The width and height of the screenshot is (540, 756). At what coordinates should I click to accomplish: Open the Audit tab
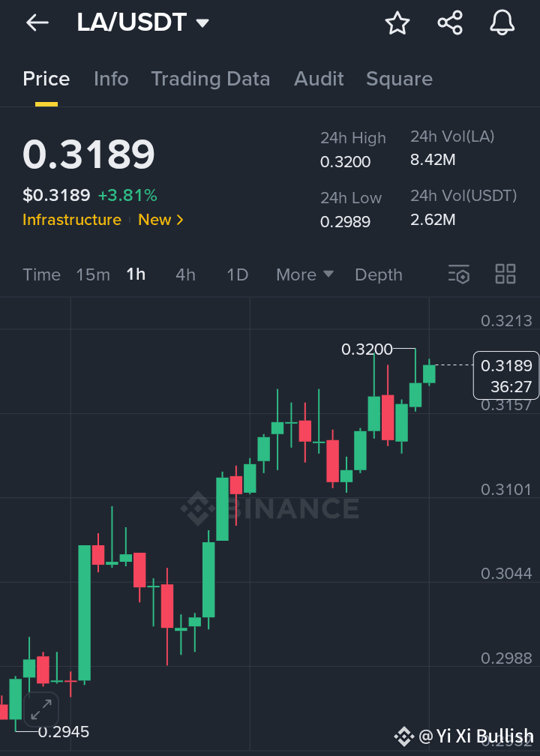[x=318, y=79]
